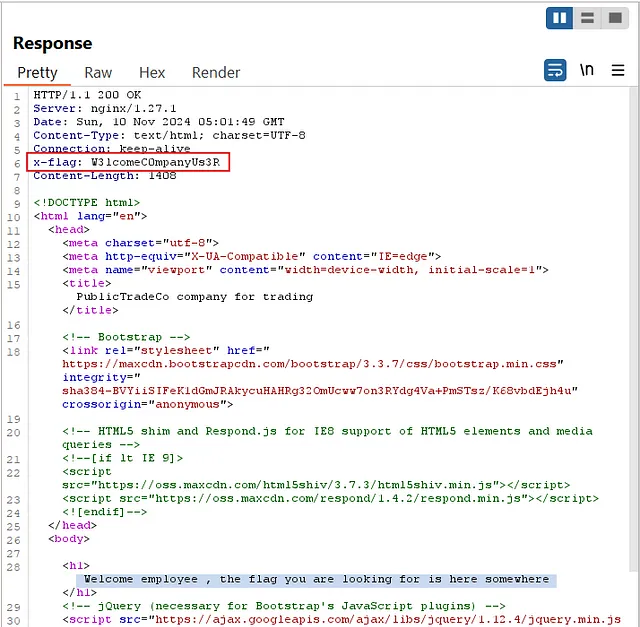640x627 pixels.
Task: Click the Response panel heading
Action: point(53,43)
